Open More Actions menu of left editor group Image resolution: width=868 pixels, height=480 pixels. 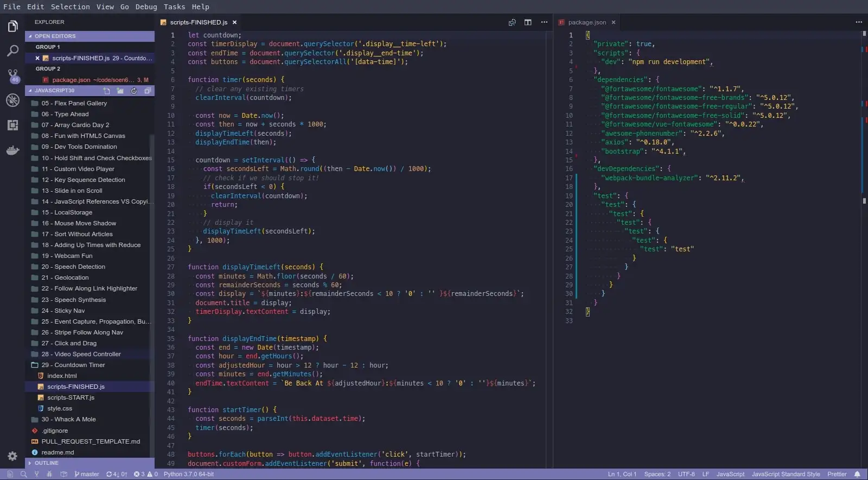point(544,22)
